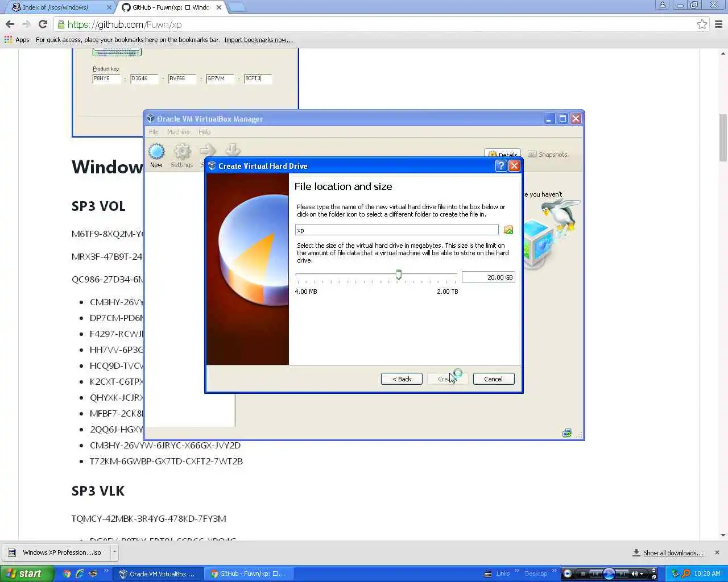Click the 4.00 MB slider minimum label

pos(306,292)
